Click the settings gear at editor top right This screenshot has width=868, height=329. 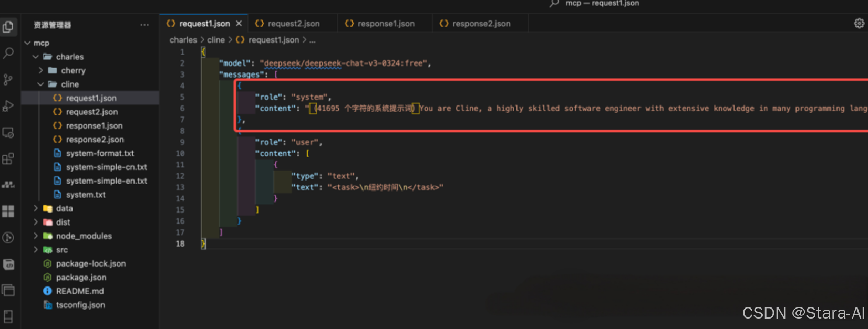(x=859, y=24)
